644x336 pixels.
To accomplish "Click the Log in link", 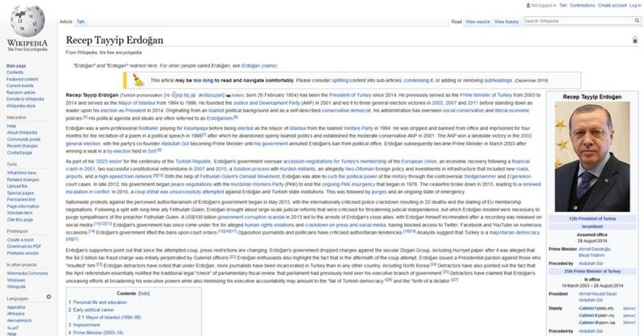I will (x=635, y=5).
